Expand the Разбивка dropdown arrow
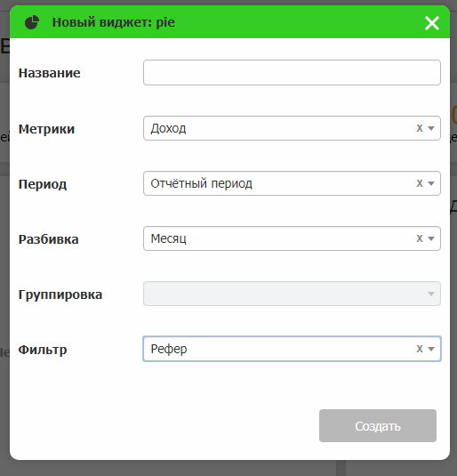 [431, 238]
